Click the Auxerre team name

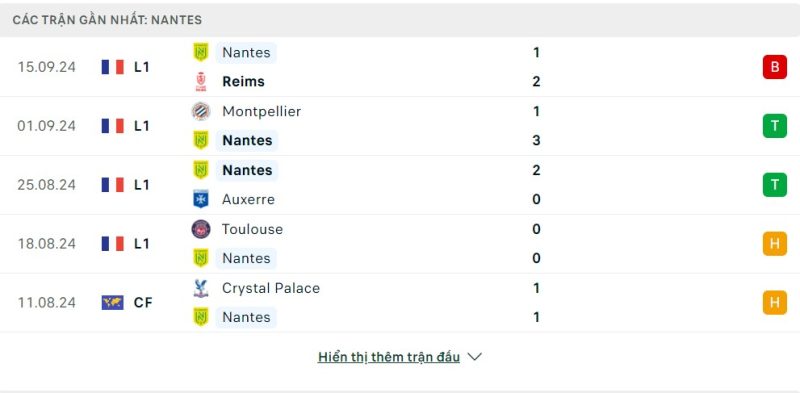point(248,199)
